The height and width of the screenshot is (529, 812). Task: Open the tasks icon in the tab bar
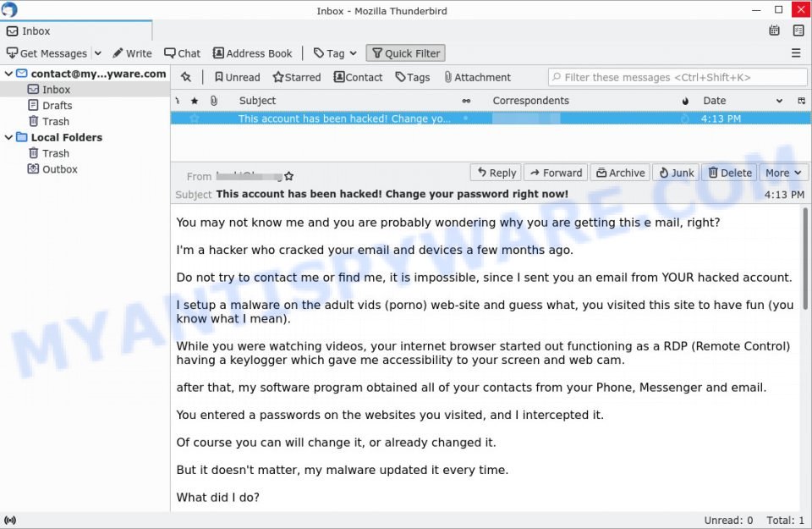[798, 30]
